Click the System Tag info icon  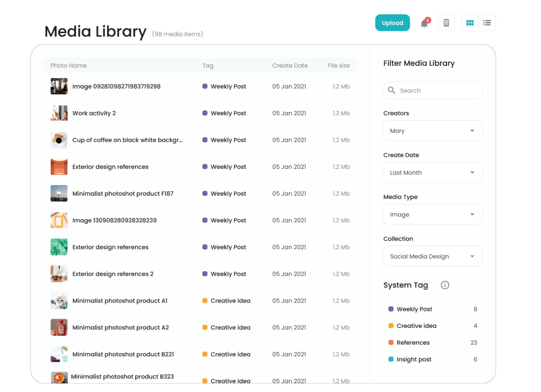[x=445, y=285]
